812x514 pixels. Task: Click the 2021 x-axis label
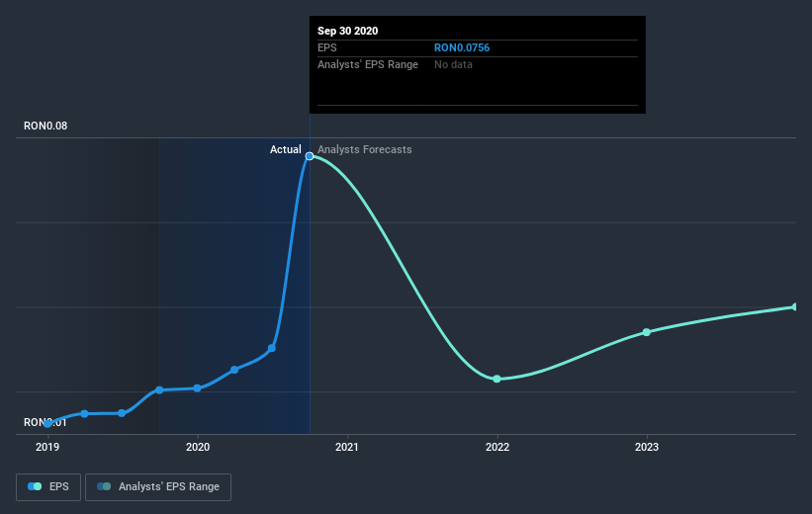[x=346, y=447]
